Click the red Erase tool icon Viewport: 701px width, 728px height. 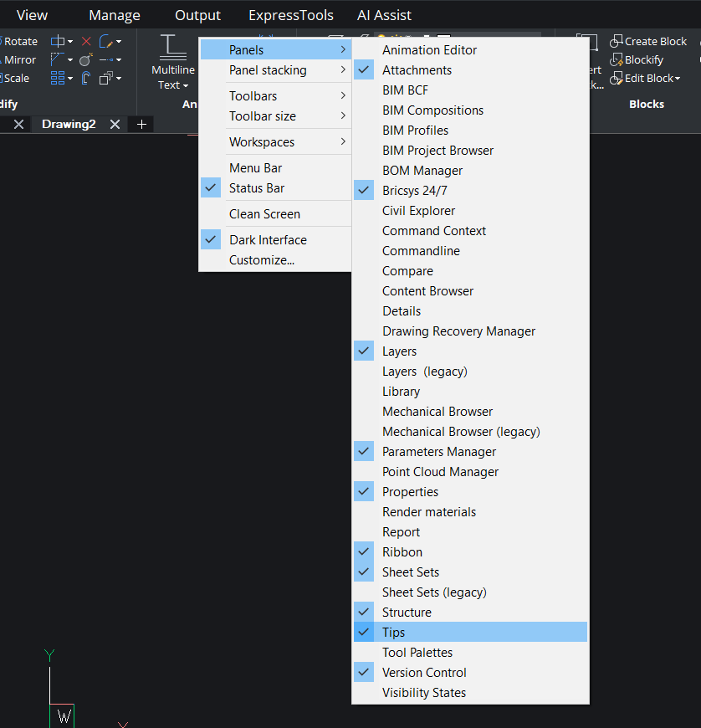[86, 41]
